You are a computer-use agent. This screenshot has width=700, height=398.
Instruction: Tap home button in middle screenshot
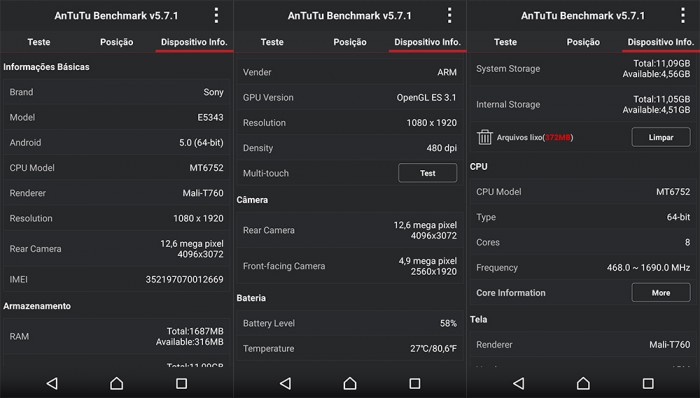pos(350,383)
